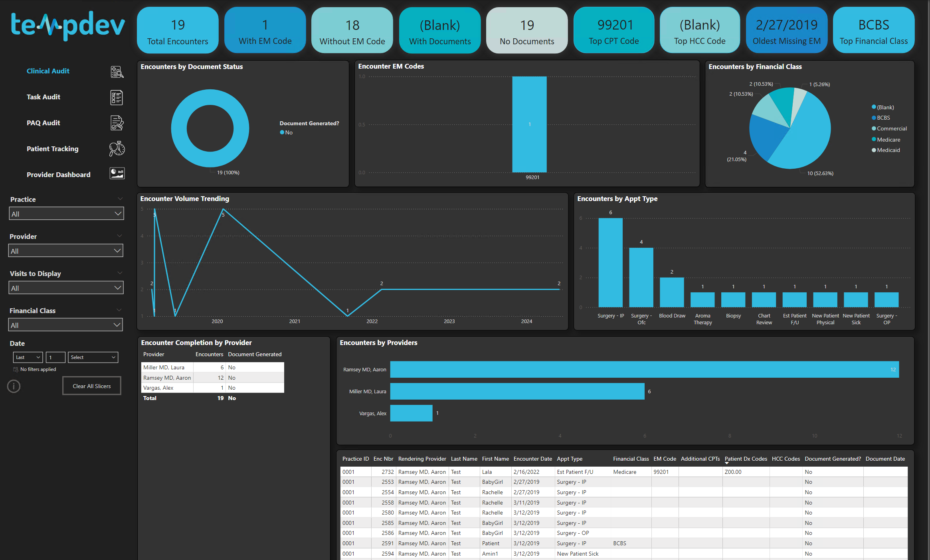Open the Provider slicer dropdown
The width and height of the screenshot is (930, 560).
(x=66, y=251)
